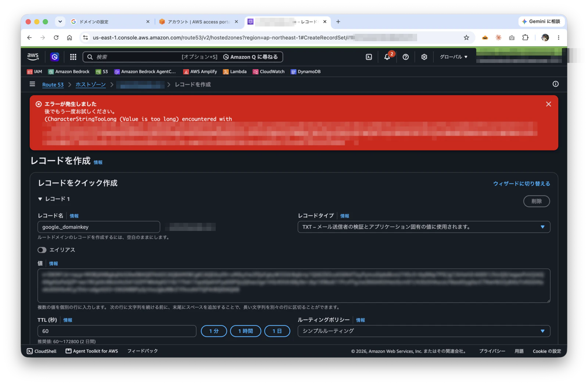
Task: Open CloudShell from the footer
Action: pyautogui.click(x=42, y=351)
